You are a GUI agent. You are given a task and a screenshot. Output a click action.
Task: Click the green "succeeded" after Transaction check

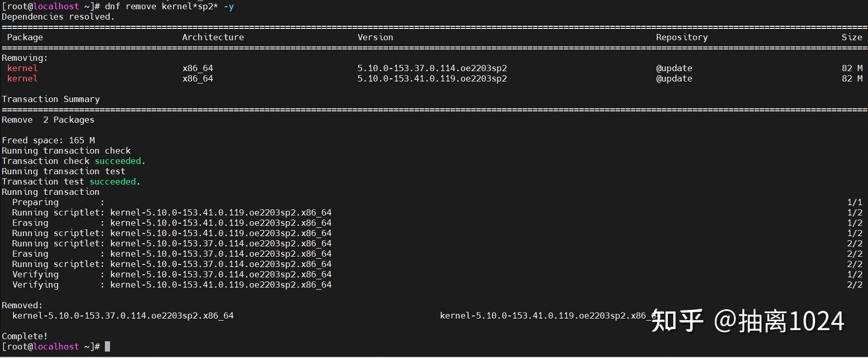[118, 161]
